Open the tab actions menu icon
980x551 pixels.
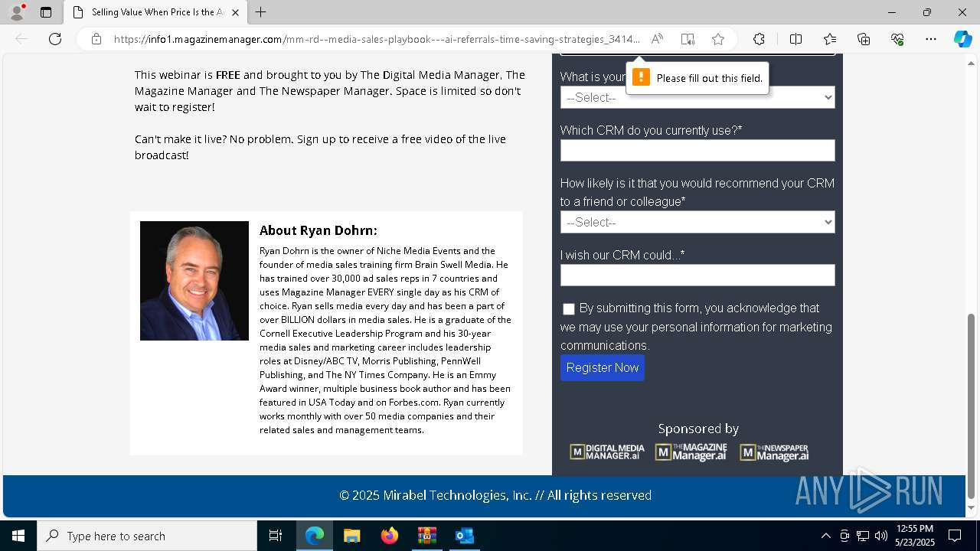(x=46, y=12)
